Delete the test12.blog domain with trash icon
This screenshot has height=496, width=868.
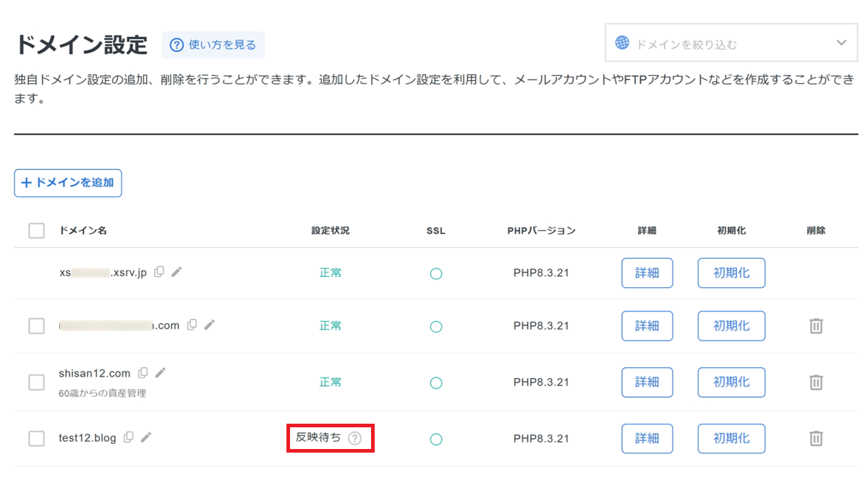[x=816, y=438]
